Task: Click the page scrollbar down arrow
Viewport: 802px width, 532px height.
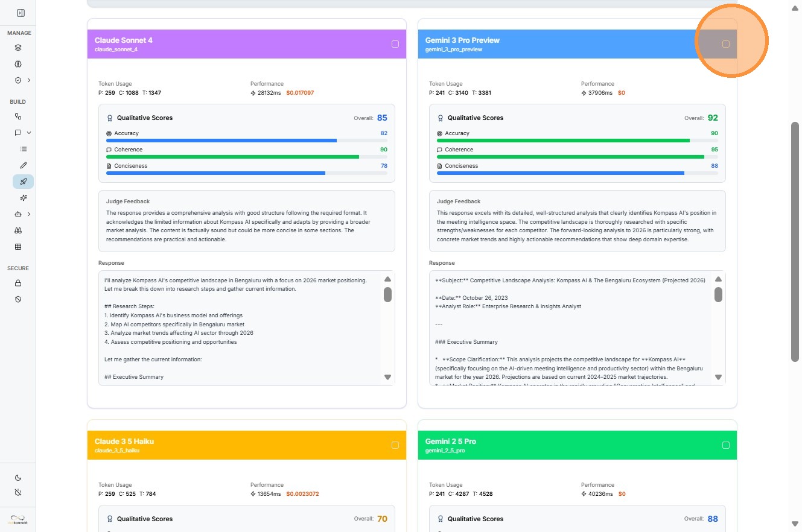Action: point(795,524)
